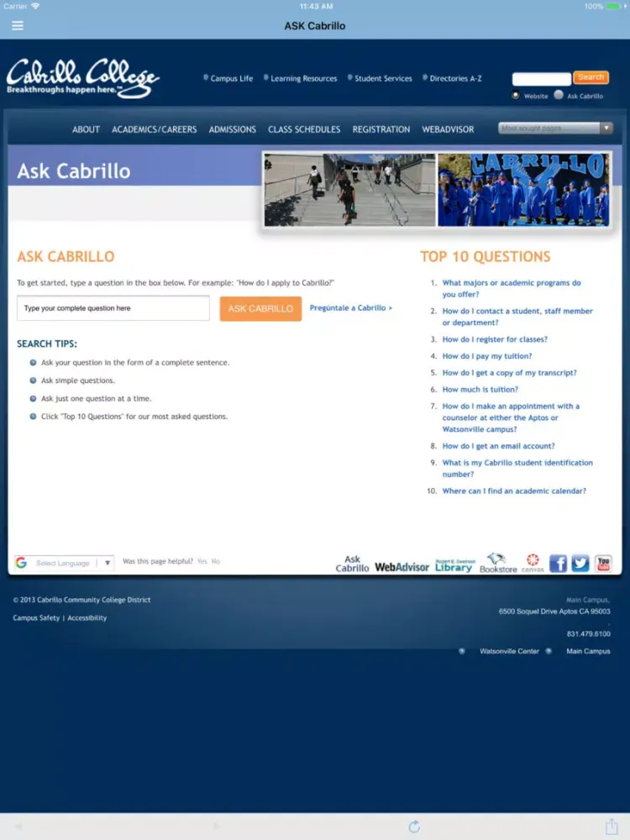Tap the Google translate G icon
630x840 pixels.
[x=22, y=563]
